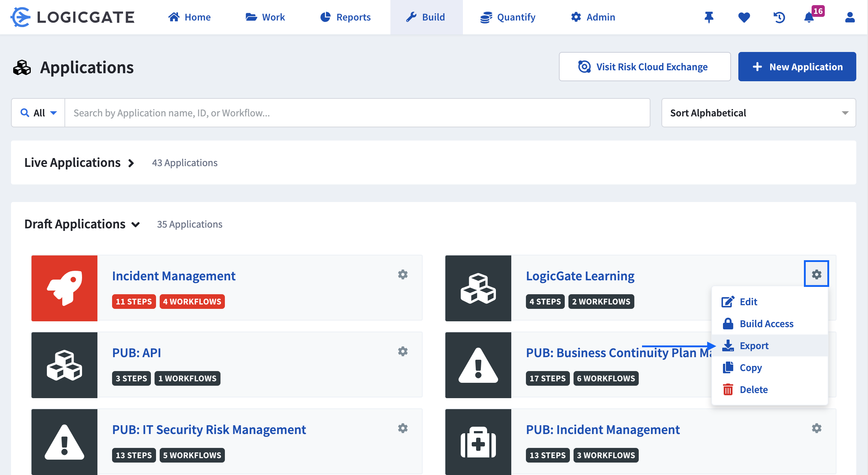Choose Delete from the gear menu
This screenshot has width=868, height=475.
769,389
